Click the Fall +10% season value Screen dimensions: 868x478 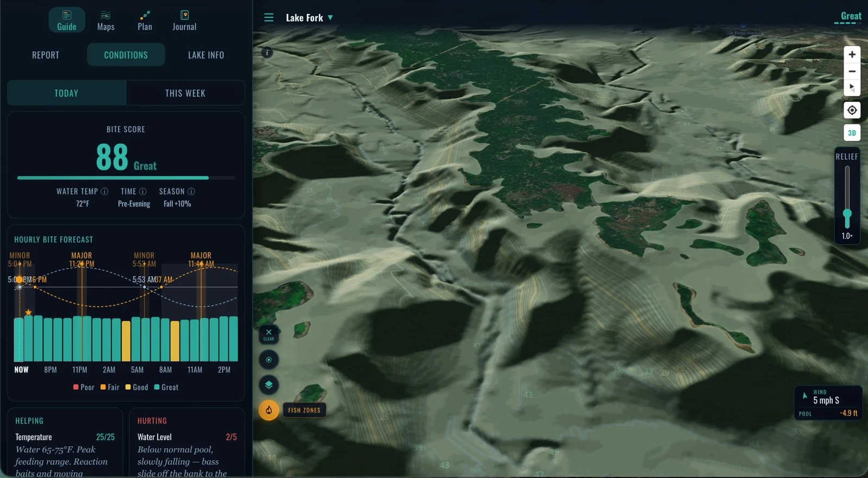(177, 204)
